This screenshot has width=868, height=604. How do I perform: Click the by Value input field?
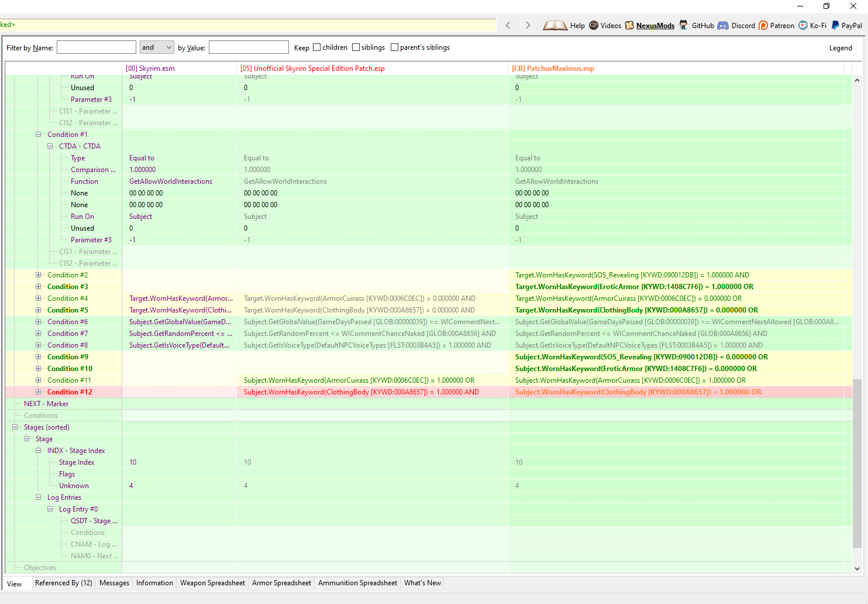point(249,47)
